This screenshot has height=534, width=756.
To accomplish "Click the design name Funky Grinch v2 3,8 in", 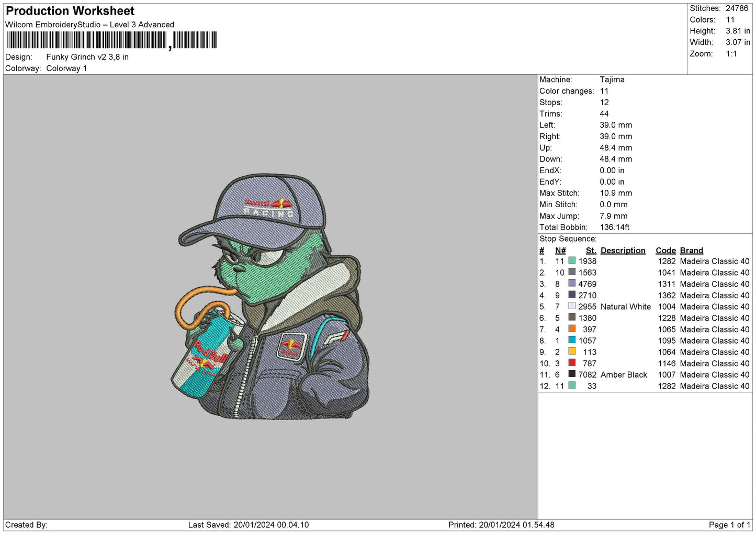I will pyautogui.click(x=87, y=57).
